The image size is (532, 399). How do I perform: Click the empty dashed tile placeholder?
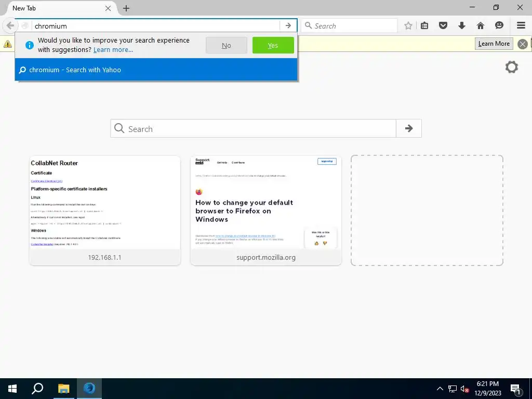(x=427, y=210)
